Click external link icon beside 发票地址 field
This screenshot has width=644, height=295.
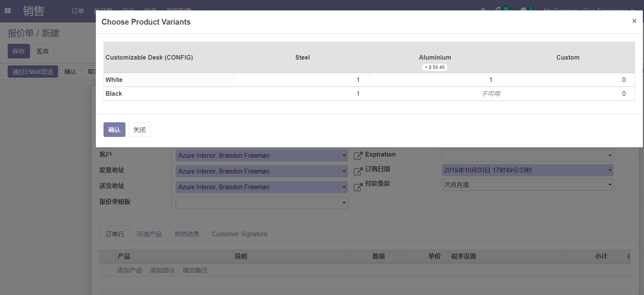click(358, 171)
